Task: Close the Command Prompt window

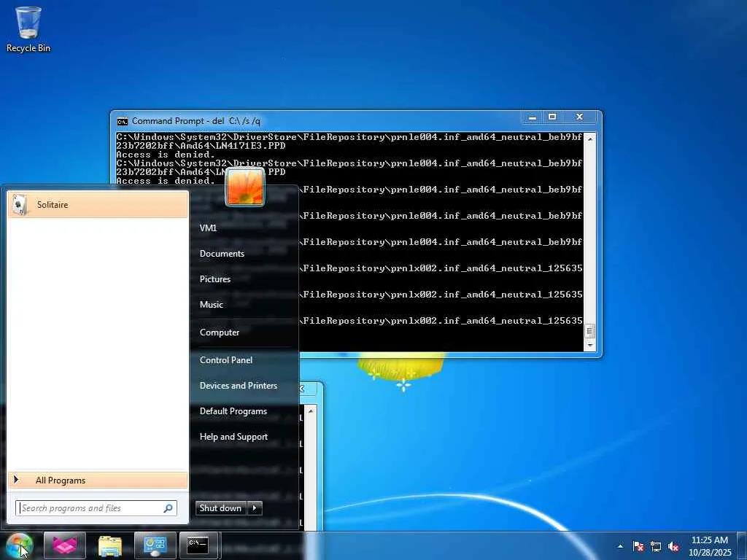Action: pos(580,117)
